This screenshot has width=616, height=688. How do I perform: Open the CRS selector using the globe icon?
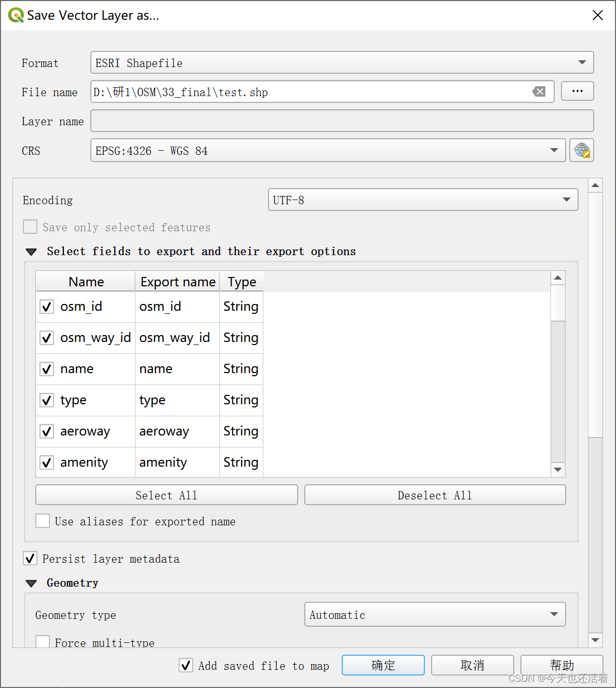tap(581, 150)
